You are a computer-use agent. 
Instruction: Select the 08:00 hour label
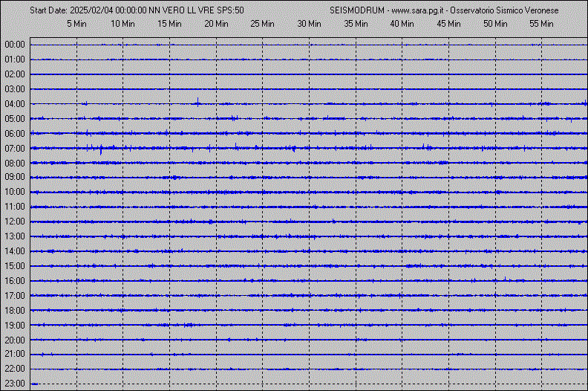(15, 163)
